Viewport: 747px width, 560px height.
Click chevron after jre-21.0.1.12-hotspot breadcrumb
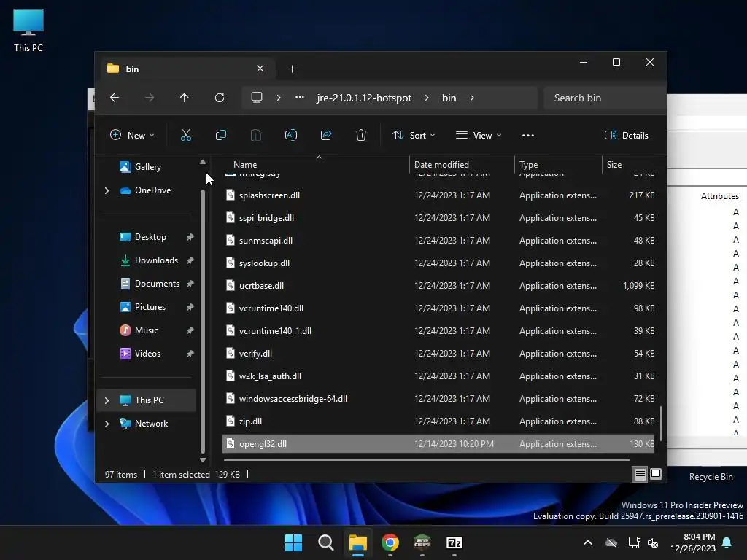(x=426, y=98)
